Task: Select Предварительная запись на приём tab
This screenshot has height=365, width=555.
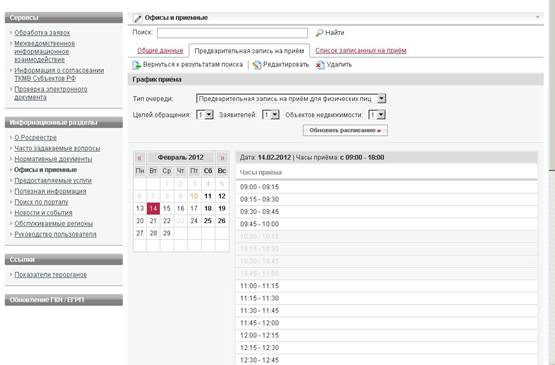Action: [249, 51]
